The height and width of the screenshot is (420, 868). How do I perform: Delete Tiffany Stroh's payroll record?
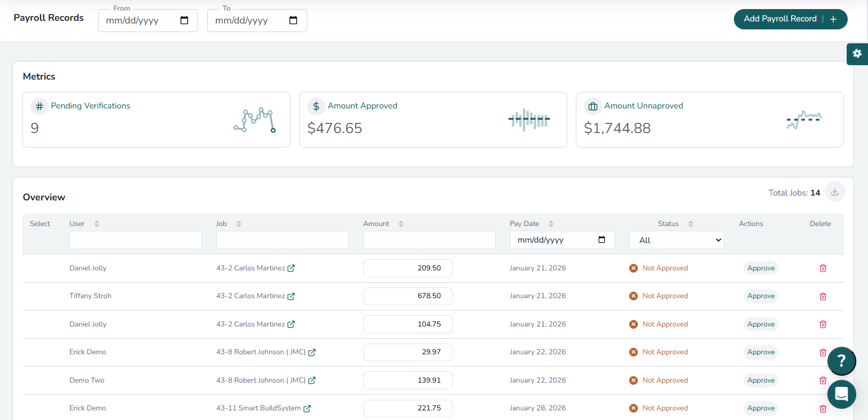pos(823,297)
